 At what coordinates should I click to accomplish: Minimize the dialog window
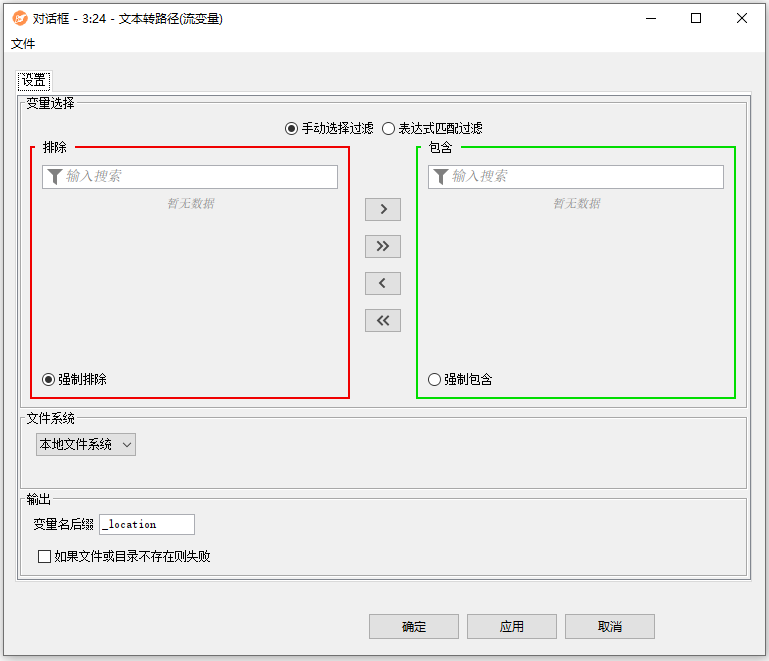click(651, 19)
